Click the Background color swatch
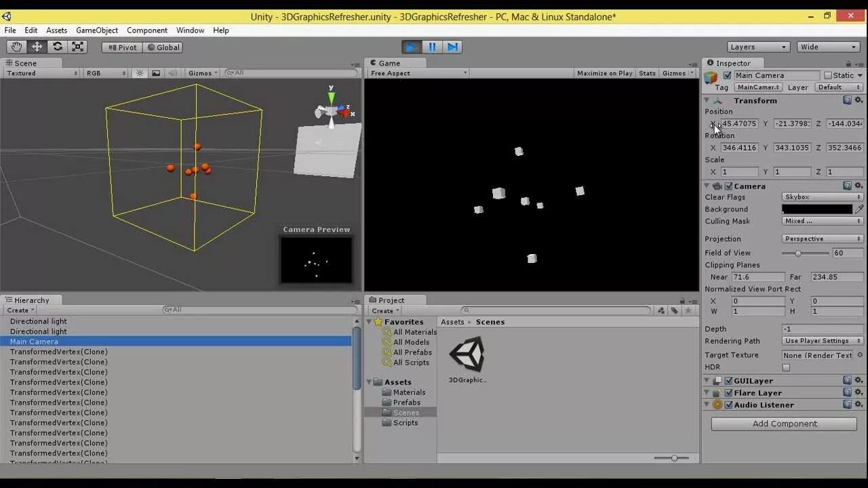868x488 pixels. pos(817,209)
